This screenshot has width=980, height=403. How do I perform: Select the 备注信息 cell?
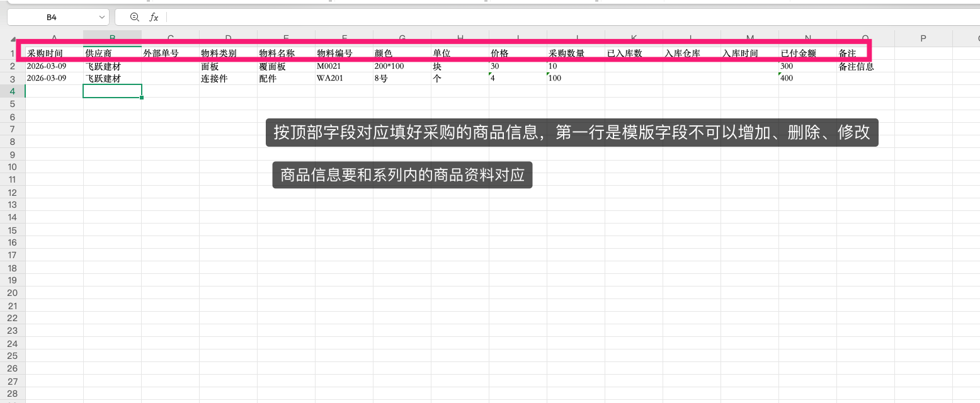point(865,66)
